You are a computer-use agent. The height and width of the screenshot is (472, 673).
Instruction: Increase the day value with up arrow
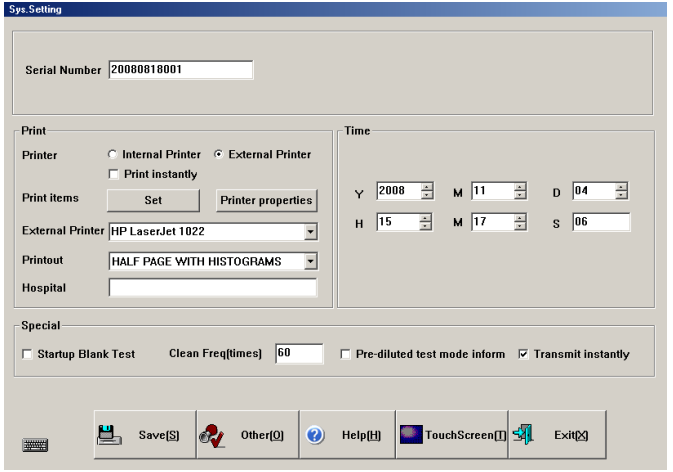(x=621, y=187)
